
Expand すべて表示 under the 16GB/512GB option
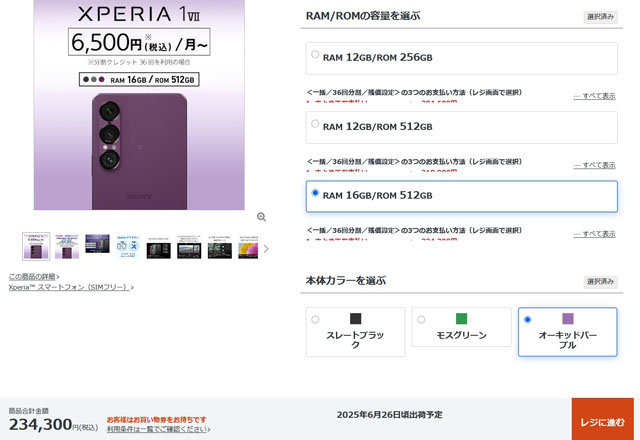tap(594, 234)
